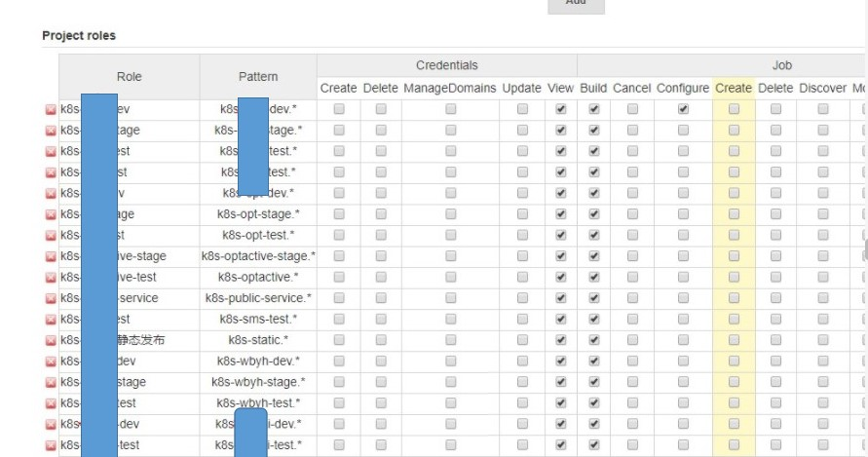
Task: Select the k8s-sms-test.* pattern cell
Action: coord(258,319)
